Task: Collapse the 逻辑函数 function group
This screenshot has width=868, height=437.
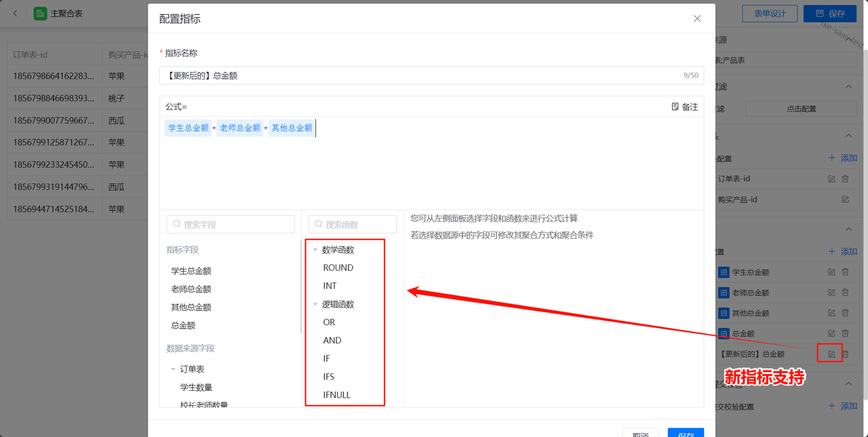Action: [x=315, y=305]
